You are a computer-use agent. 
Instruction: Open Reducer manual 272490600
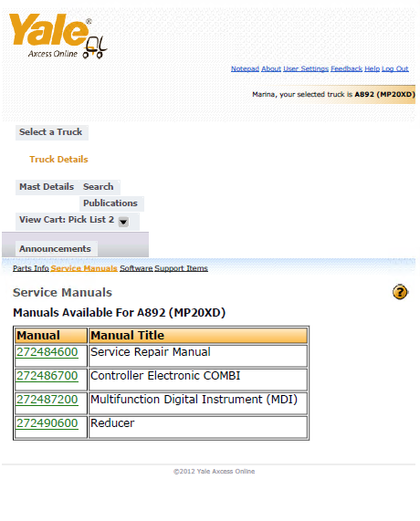coord(47,423)
